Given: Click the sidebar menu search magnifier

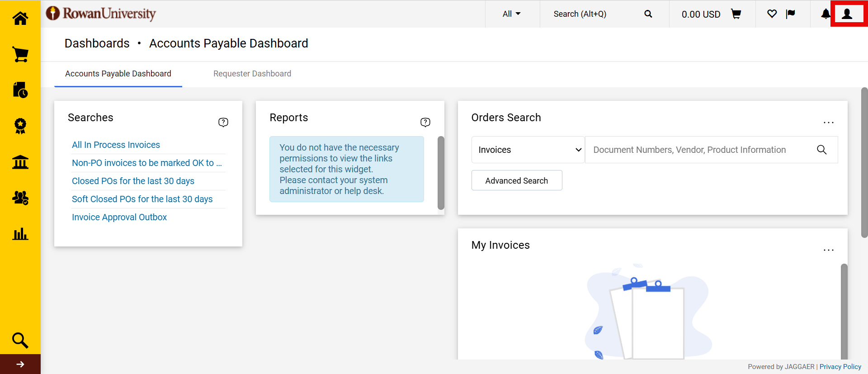Looking at the screenshot, I should 20,340.
